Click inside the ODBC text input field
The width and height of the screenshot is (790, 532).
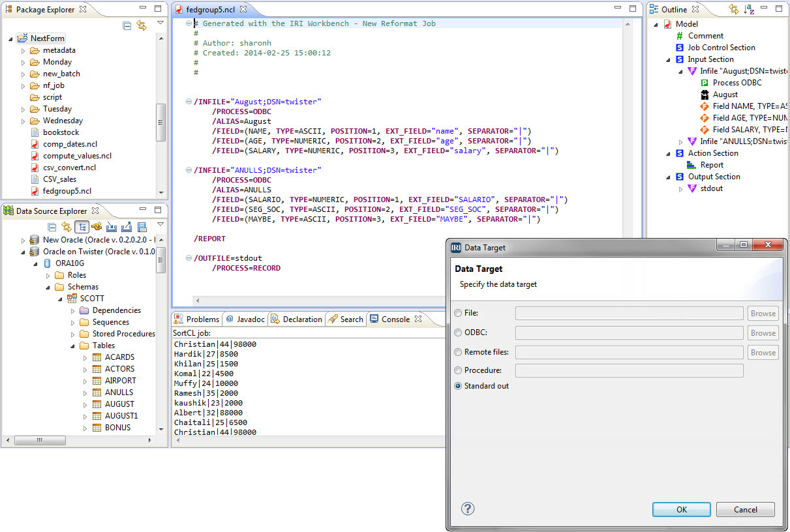coord(628,332)
